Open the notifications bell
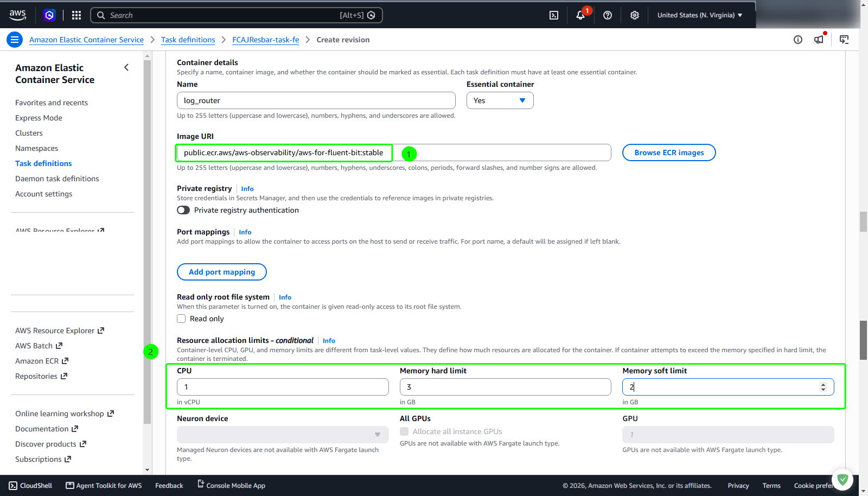The image size is (868, 496). point(580,15)
